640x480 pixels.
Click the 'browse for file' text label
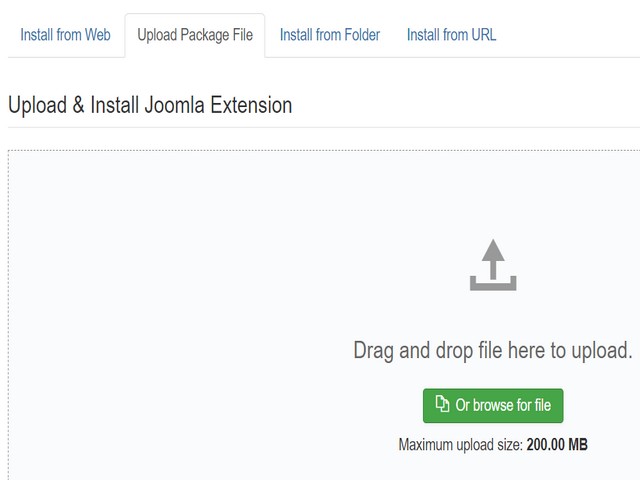tap(512, 405)
